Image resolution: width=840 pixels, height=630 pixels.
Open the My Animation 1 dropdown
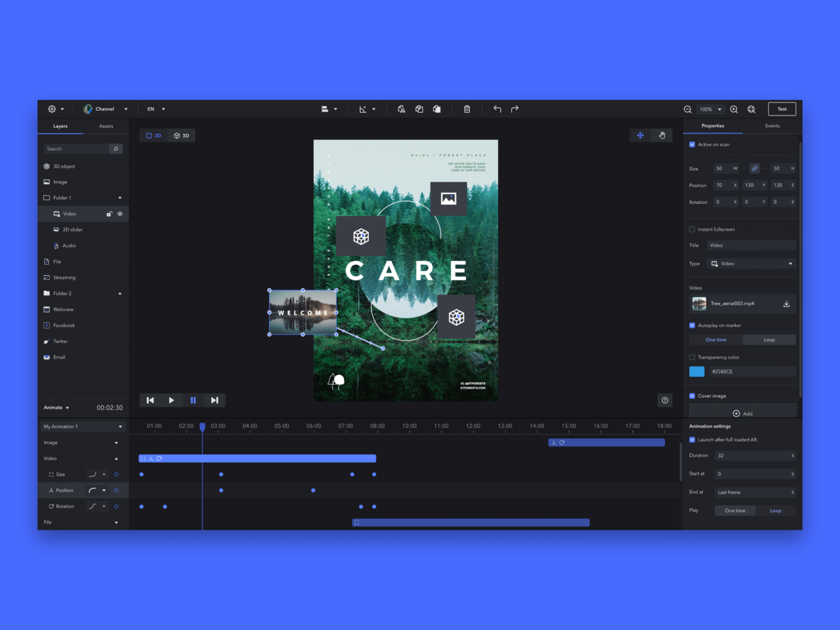click(x=83, y=427)
